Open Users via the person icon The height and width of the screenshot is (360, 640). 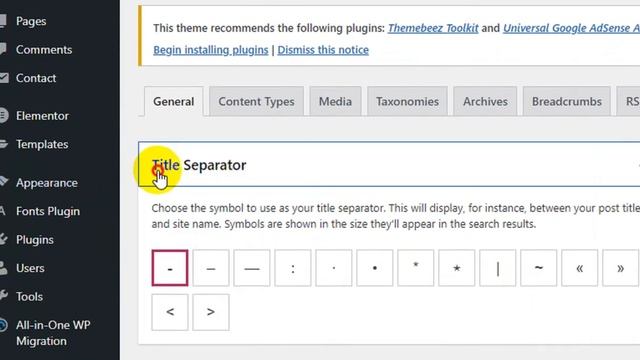[x=3, y=268]
